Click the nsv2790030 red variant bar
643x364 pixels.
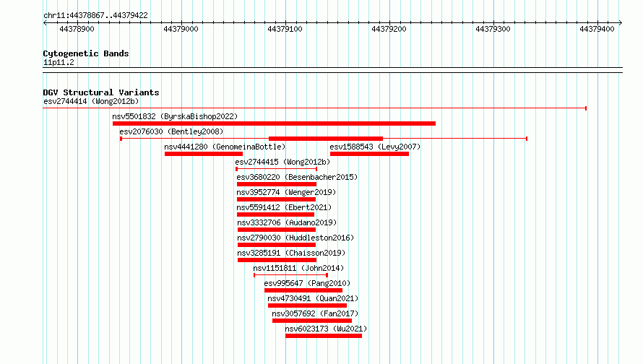pos(277,245)
